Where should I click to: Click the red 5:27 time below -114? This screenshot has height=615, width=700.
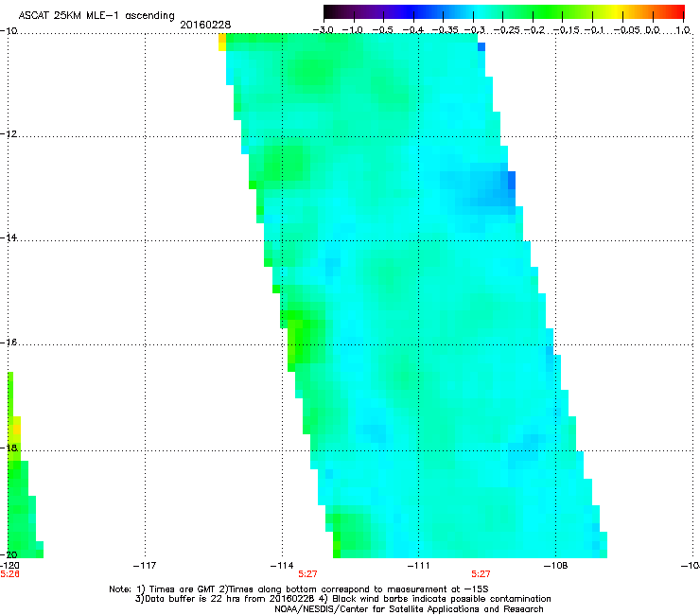point(307,574)
